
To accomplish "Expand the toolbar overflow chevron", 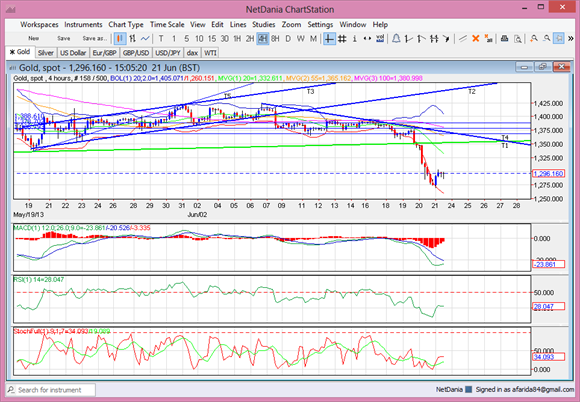I will [x=571, y=38].
